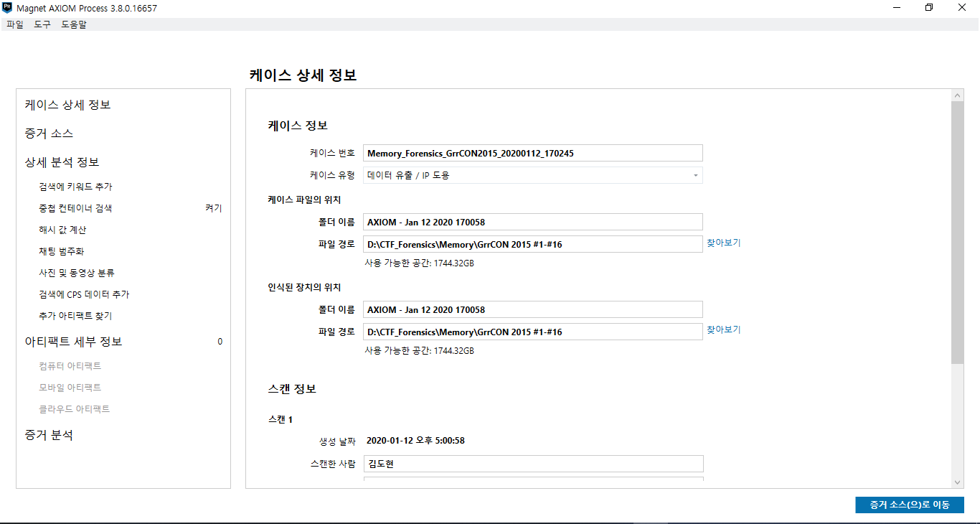Select 클라우드 아티팩트 item

click(75, 409)
